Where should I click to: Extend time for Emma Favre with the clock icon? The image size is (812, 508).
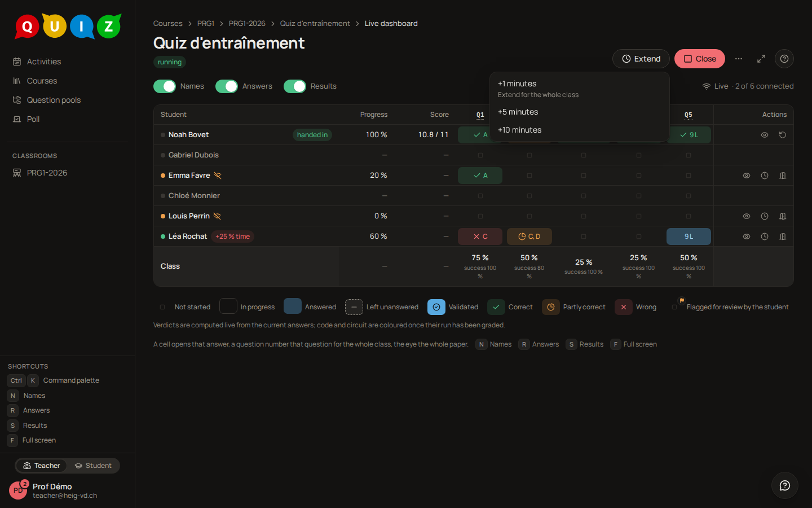[765, 176]
